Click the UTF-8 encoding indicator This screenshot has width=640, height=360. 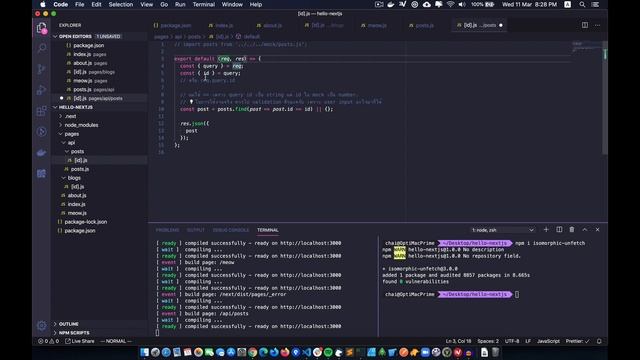pos(512,341)
